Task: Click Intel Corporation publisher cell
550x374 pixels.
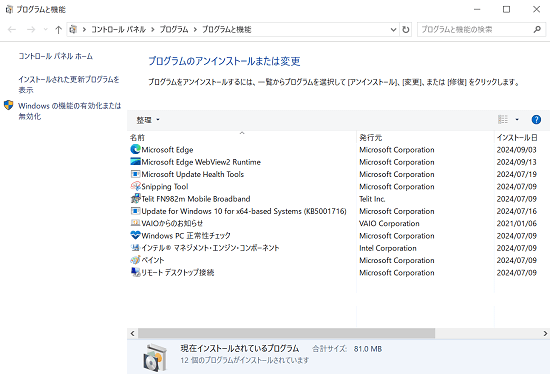Action: [388, 248]
